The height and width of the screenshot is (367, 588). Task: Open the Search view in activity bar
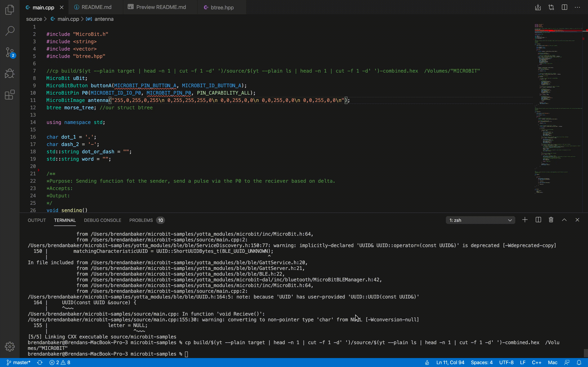click(10, 31)
